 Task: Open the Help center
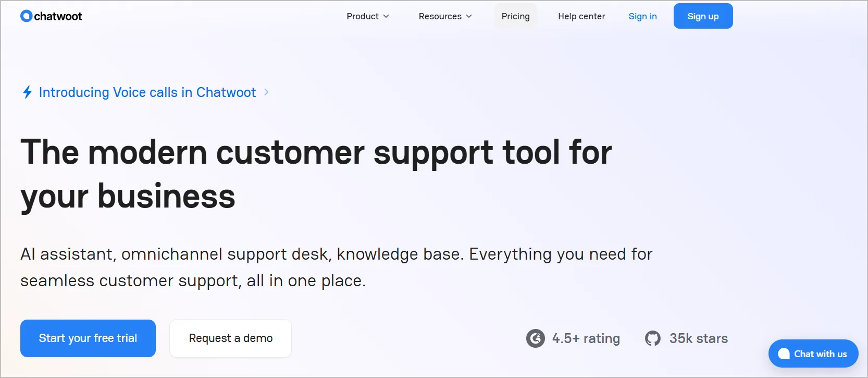click(x=581, y=16)
